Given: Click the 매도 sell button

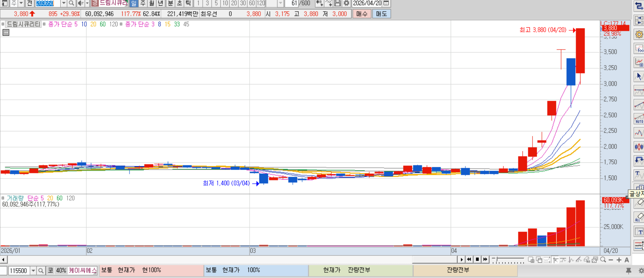Looking at the screenshot, I should tap(381, 14).
